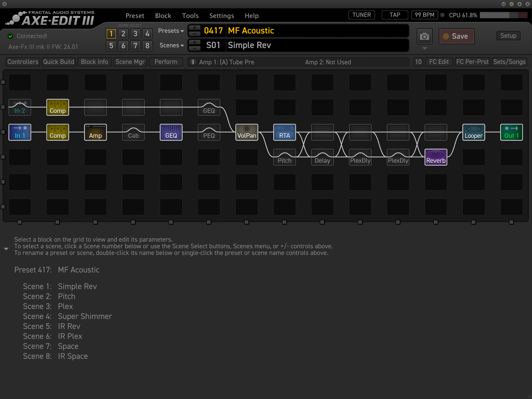
Task: Collapse the help text panel triangle
Action: coord(6,249)
